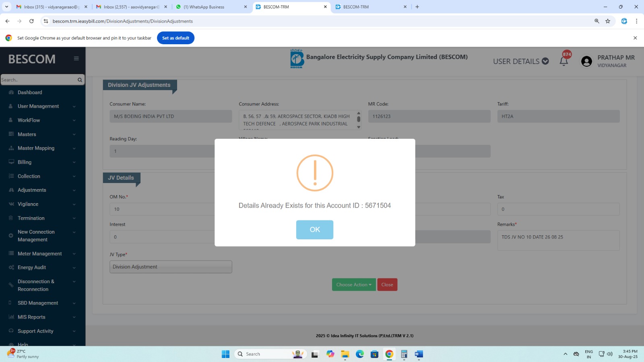Click the Billing monitor icon in sidebar
Image resolution: width=644 pixels, height=362 pixels.
coord(11,162)
